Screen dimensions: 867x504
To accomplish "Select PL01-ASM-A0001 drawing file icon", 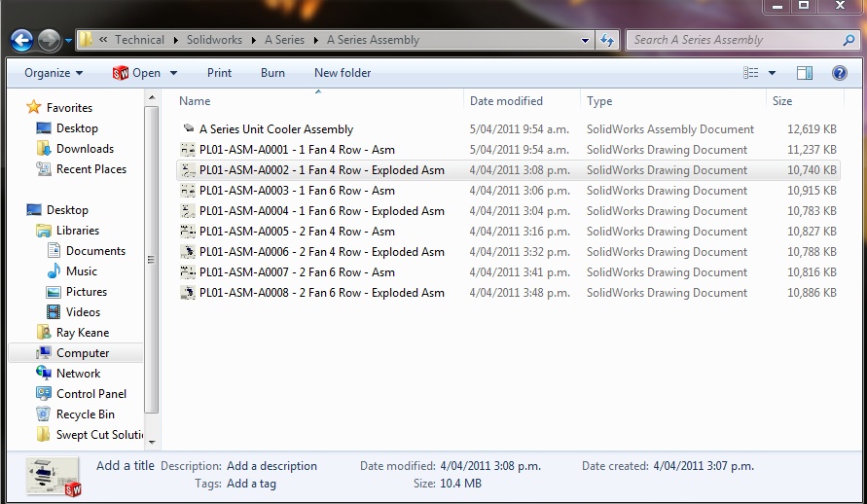I will tap(189, 149).
